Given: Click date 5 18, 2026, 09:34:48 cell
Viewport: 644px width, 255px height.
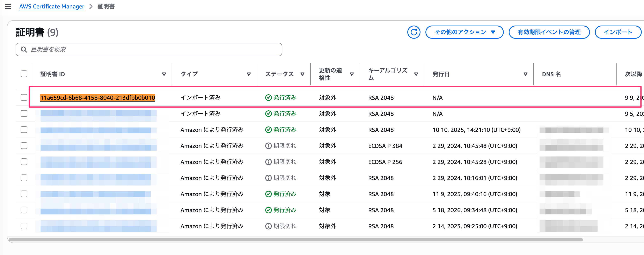Looking at the screenshot, I should coord(475,210).
